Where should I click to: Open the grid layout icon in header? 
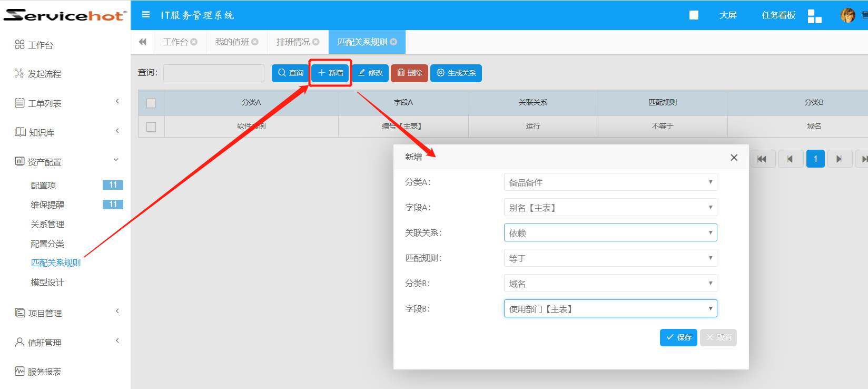814,16
